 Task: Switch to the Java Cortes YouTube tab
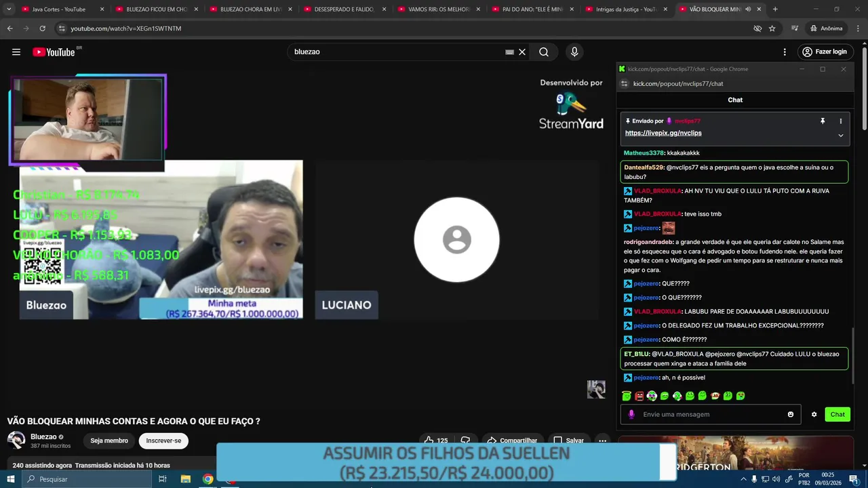click(x=63, y=9)
